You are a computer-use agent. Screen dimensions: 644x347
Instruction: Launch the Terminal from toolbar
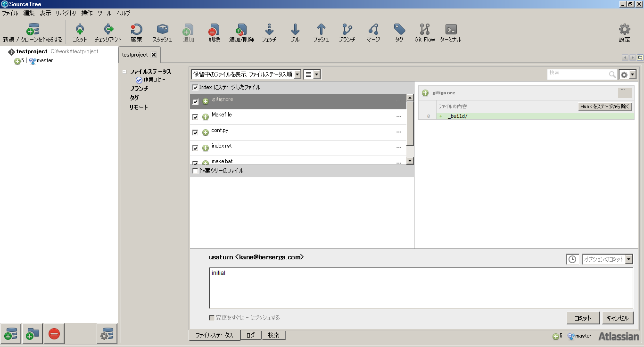pyautogui.click(x=451, y=33)
